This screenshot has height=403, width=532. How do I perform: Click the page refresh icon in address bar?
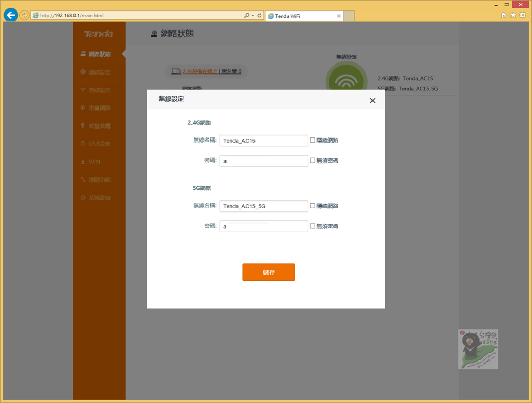click(x=259, y=15)
